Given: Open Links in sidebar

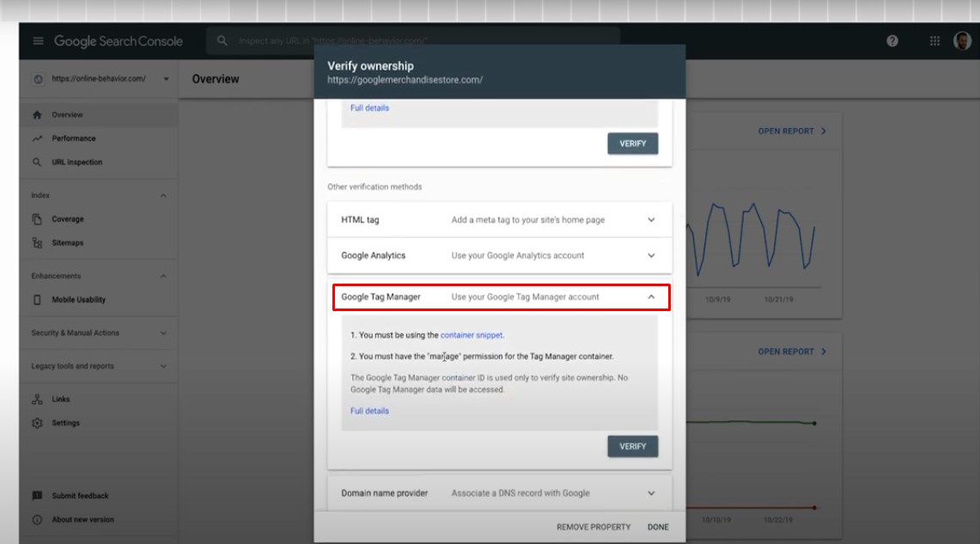Looking at the screenshot, I should pyautogui.click(x=61, y=400).
